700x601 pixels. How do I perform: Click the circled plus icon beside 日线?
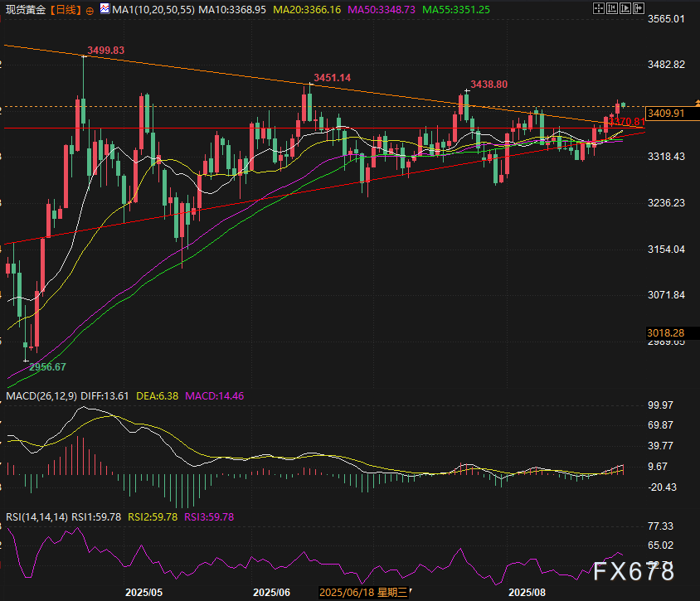tap(90, 10)
